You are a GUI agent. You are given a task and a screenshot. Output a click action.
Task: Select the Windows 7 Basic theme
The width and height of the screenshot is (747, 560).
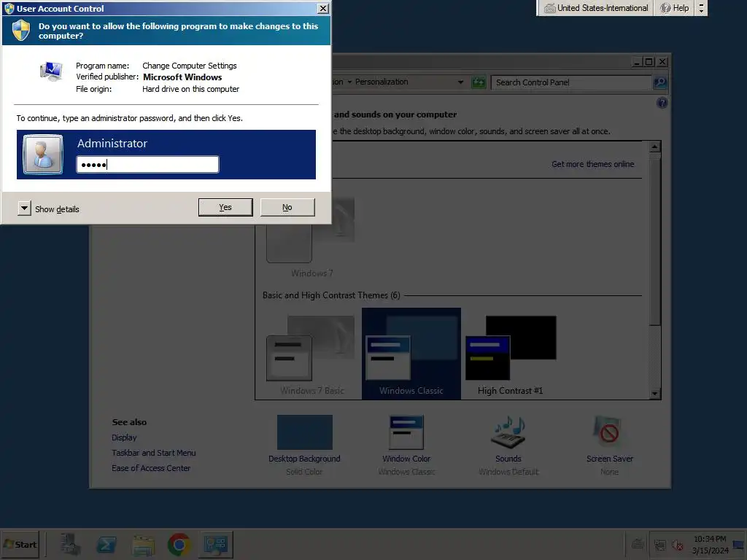coord(311,354)
